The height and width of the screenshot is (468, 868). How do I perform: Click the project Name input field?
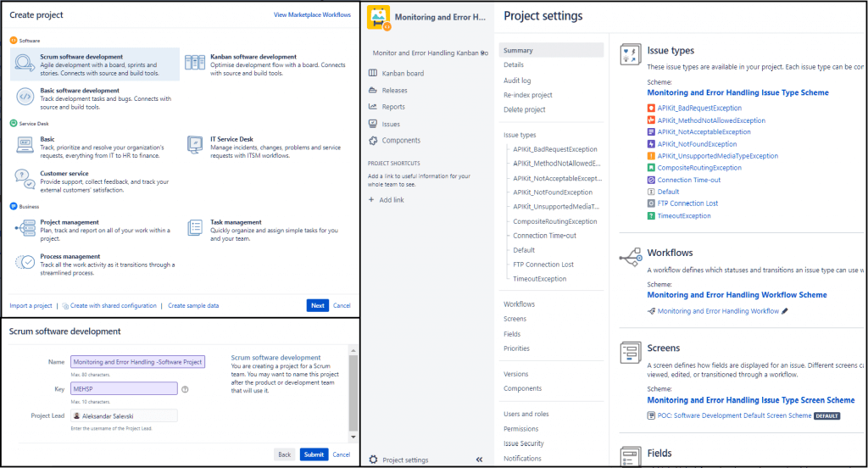[138, 362]
